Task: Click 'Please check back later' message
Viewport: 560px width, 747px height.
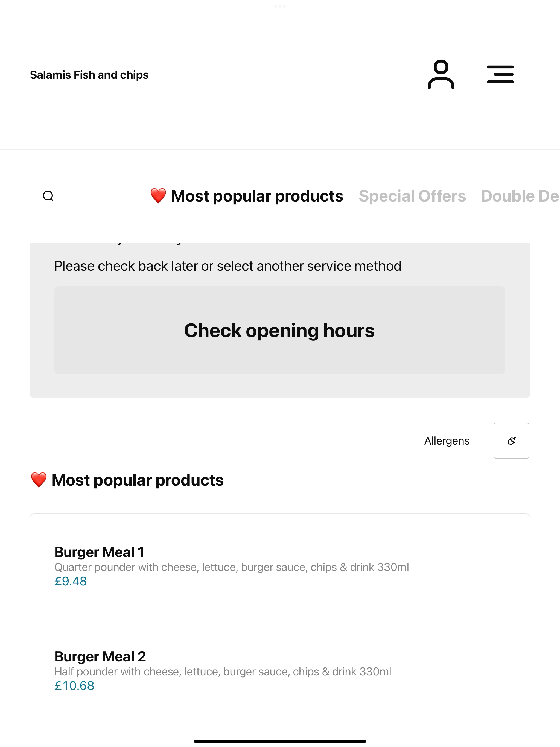Action: click(228, 266)
